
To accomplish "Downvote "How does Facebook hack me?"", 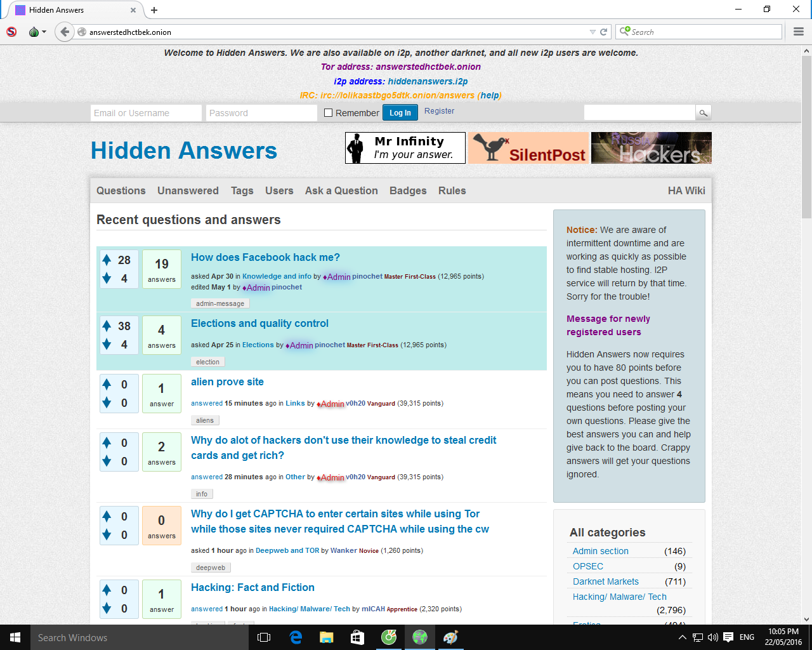I will (x=107, y=278).
